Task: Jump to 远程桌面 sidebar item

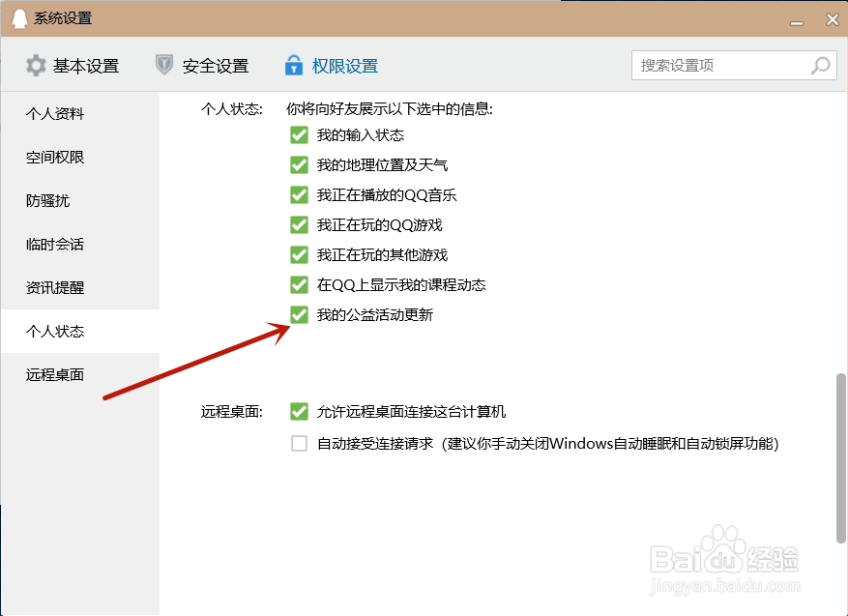Action: point(80,375)
